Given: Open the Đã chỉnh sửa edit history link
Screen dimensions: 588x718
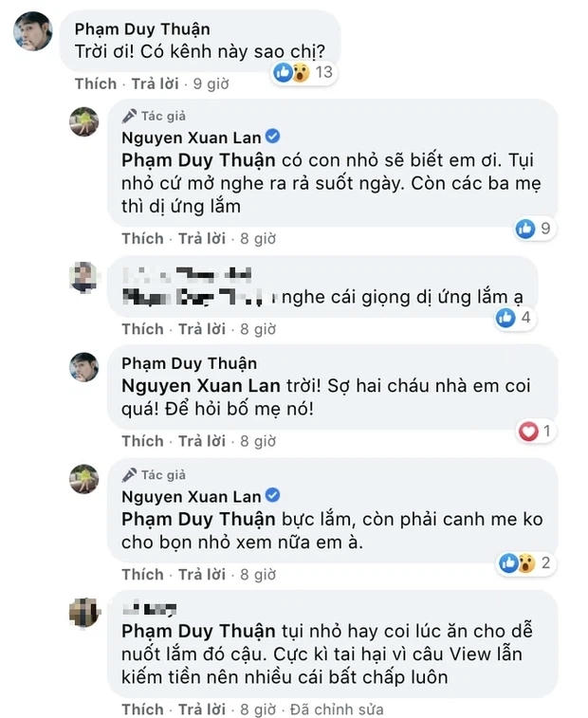Looking at the screenshot, I should [337, 709].
